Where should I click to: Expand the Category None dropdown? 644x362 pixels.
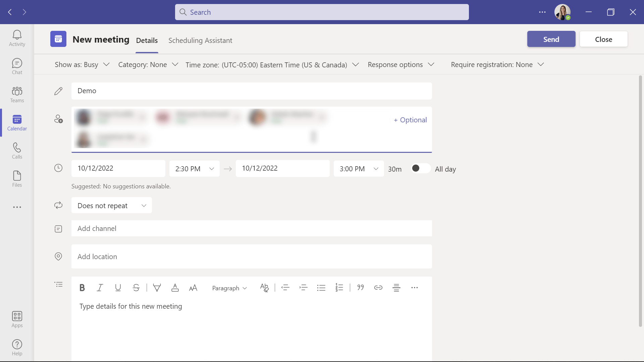tap(148, 65)
